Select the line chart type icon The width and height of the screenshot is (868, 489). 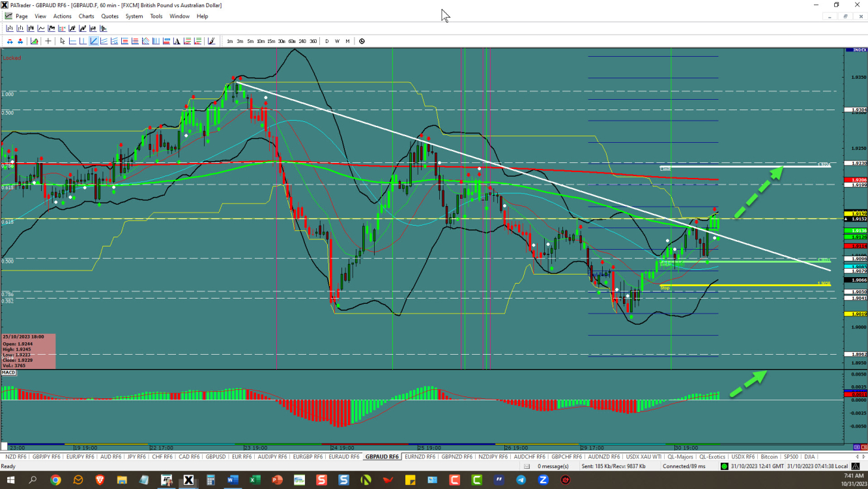41,28
